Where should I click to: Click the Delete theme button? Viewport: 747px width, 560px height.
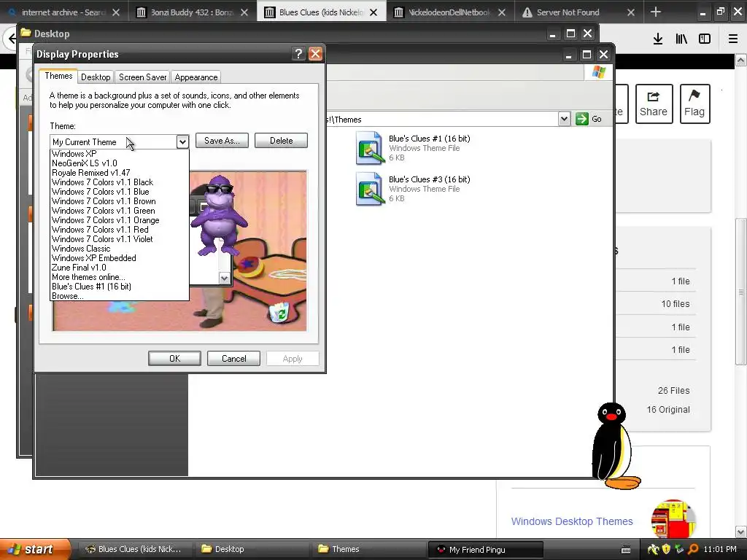click(281, 141)
